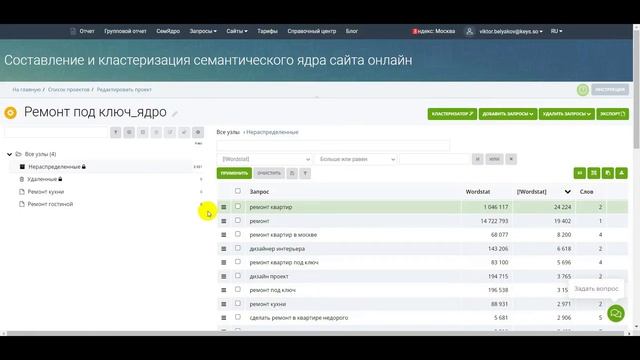Click the filter icon in tree toolbar
Screen dimensions: 640x360
116,132
